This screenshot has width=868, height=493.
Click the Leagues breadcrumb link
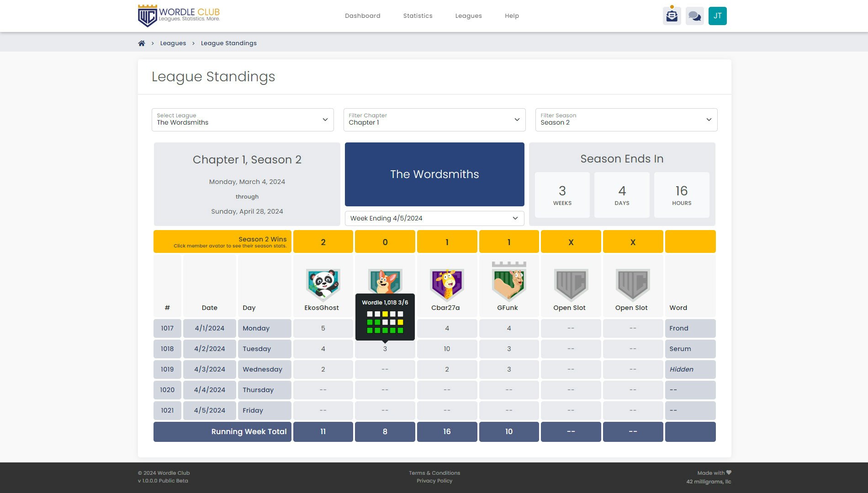tap(173, 43)
